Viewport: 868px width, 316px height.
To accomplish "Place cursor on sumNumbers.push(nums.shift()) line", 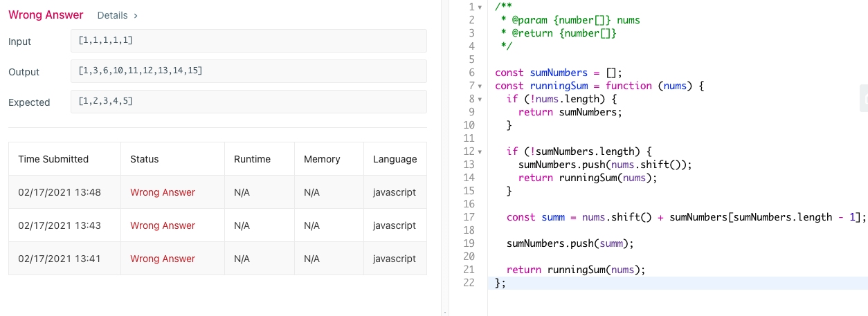I will point(605,165).
